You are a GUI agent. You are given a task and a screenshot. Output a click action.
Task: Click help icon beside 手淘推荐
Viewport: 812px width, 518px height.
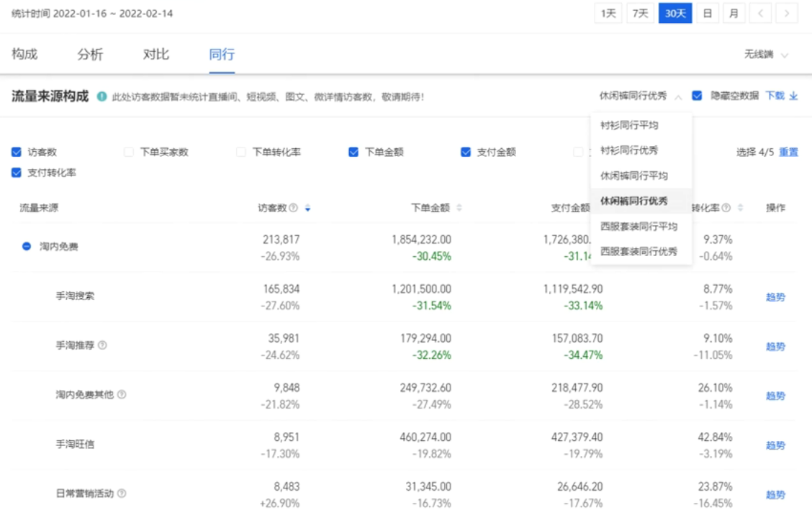[102, 345]
